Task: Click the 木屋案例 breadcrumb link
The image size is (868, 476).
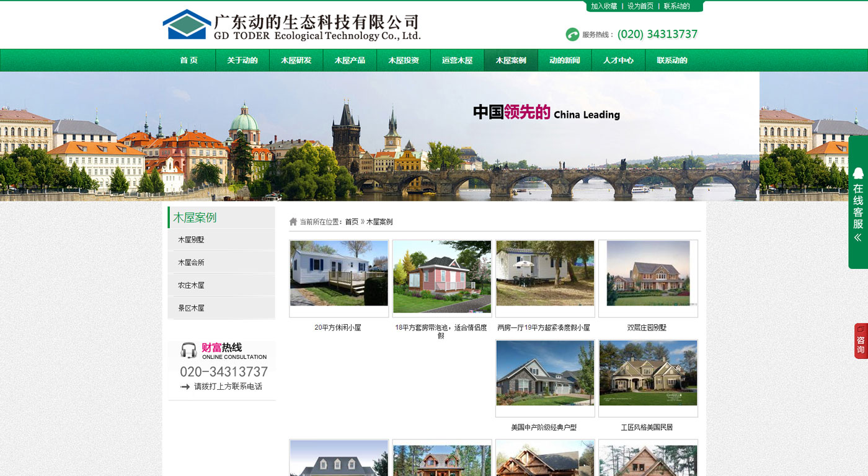Action: click(x=379, y=222)
